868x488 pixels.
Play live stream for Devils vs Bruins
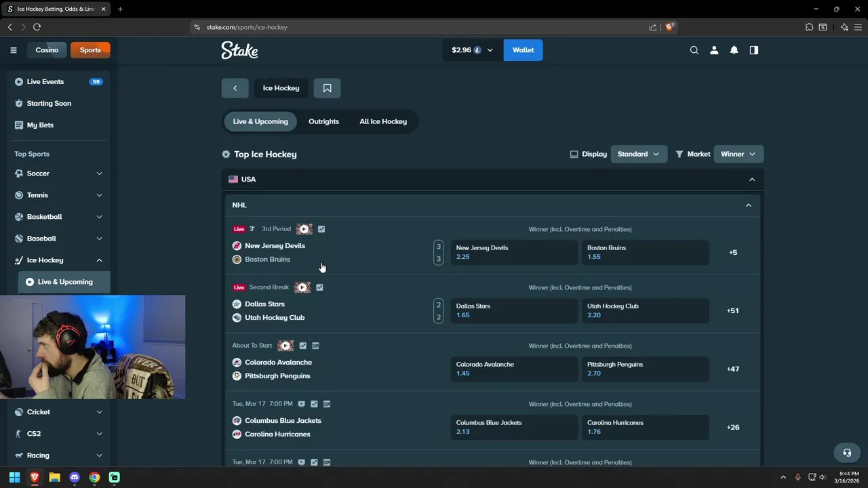tap(304, 229)
